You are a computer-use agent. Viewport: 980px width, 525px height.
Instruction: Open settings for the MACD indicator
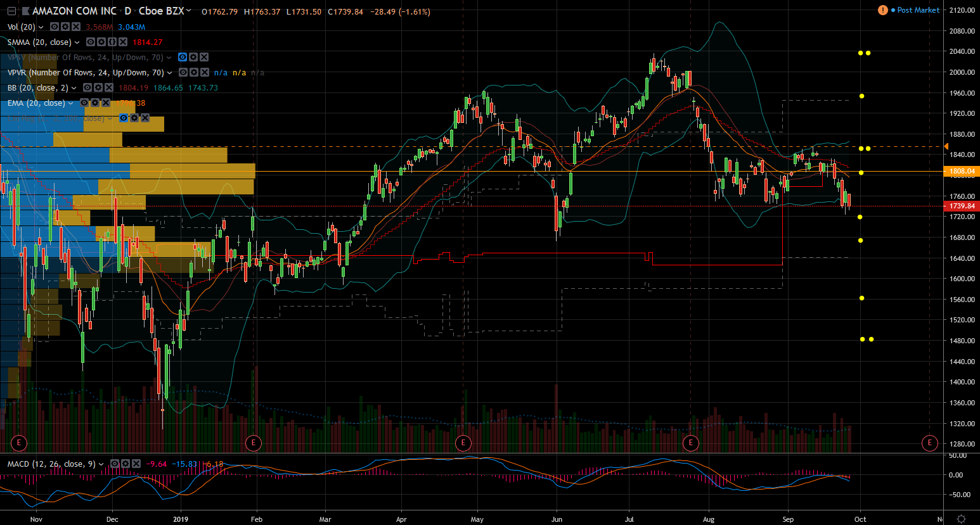126,464
